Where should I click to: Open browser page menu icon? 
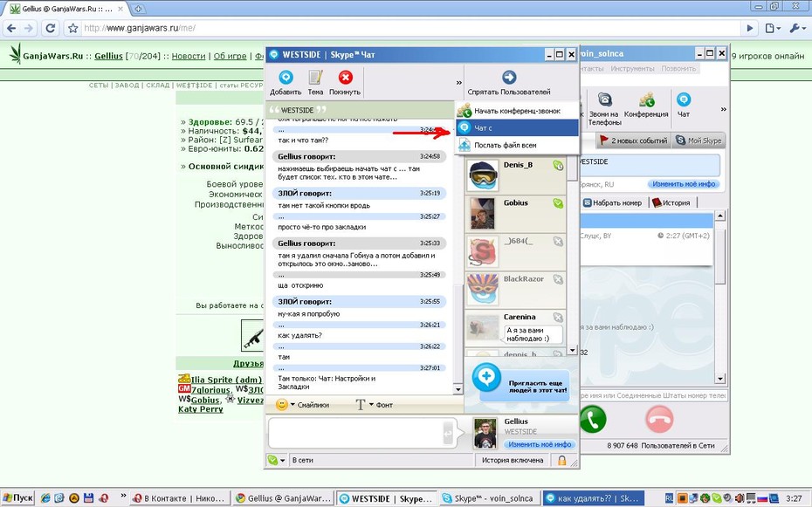coord(773,28)
